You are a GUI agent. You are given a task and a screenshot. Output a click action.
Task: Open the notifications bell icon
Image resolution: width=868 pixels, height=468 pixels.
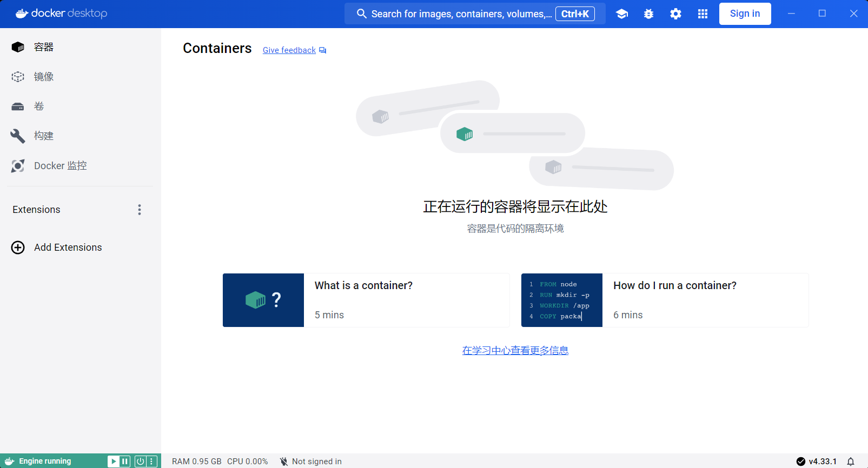coord(851,462)
